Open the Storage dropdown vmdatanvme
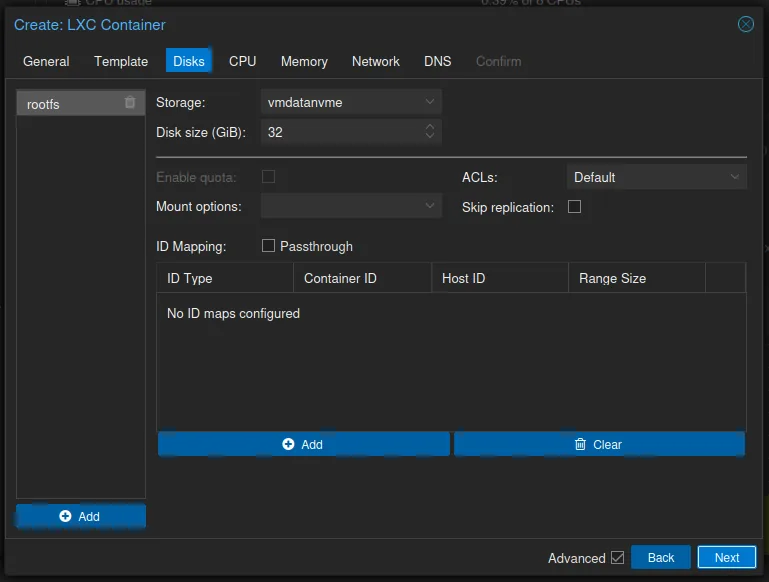This screenshot has height=582, width=769. (351, 102)
